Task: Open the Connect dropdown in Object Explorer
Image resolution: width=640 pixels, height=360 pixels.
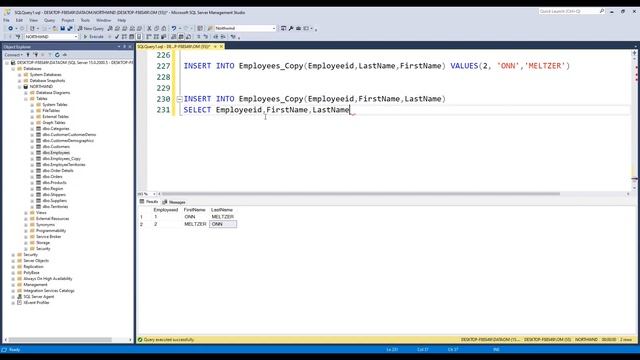Action: (14, 55)
